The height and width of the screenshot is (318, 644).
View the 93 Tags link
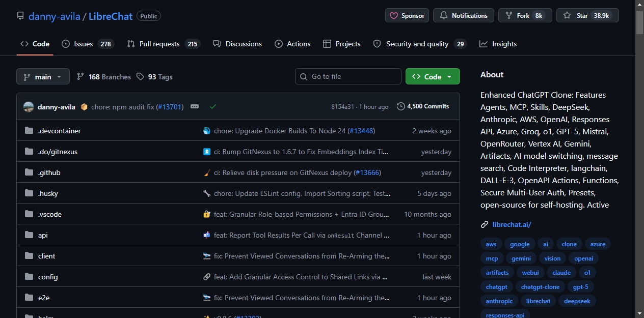point(154,77)
